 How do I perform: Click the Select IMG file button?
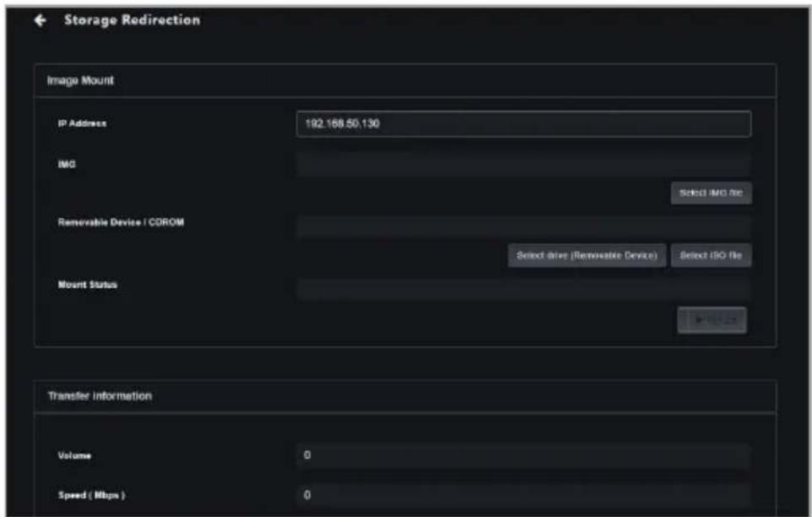click(711, 193)
